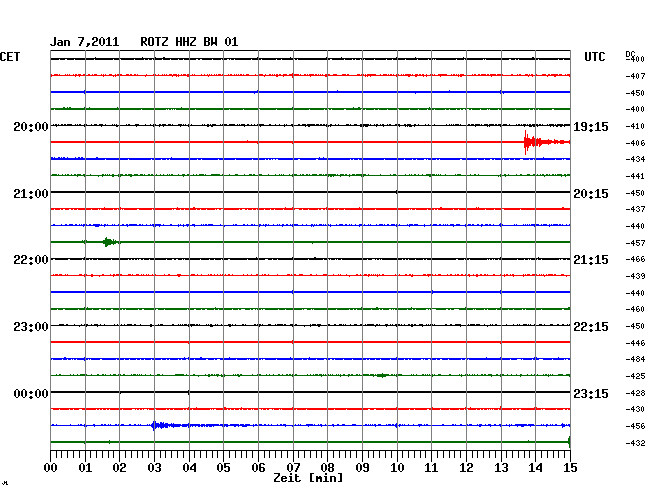Viewport: 650px width, 494px height.
Task: Click the date label Jan 7,2011
Action: [85, 42]
